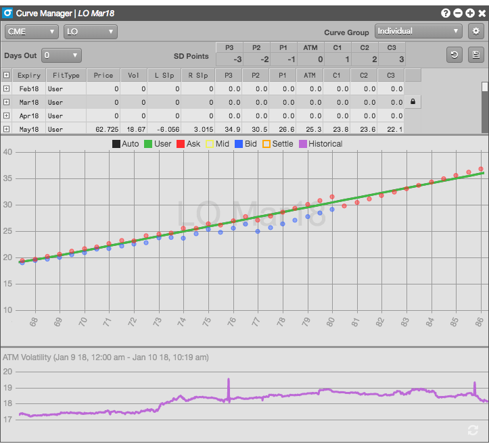Toggle the Ask series in legend
The image size is (489, 448).
tap(189, 144)
